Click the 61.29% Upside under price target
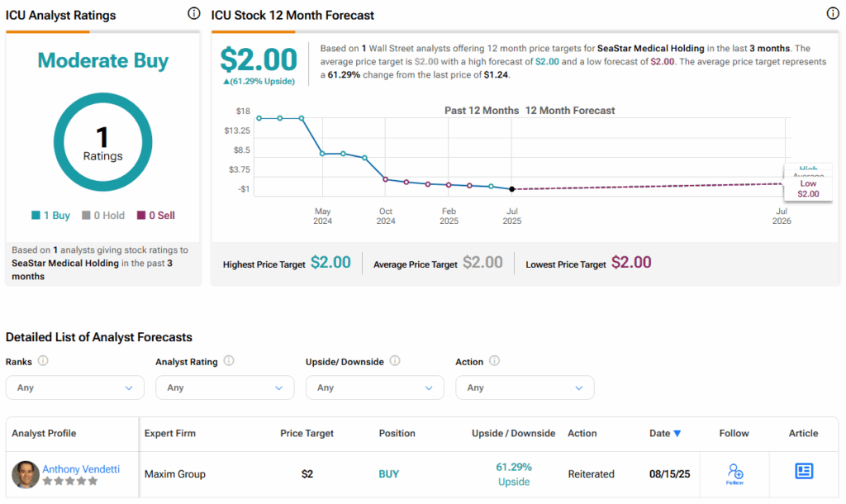Screen dimensions: 846x504 (259, 82)
